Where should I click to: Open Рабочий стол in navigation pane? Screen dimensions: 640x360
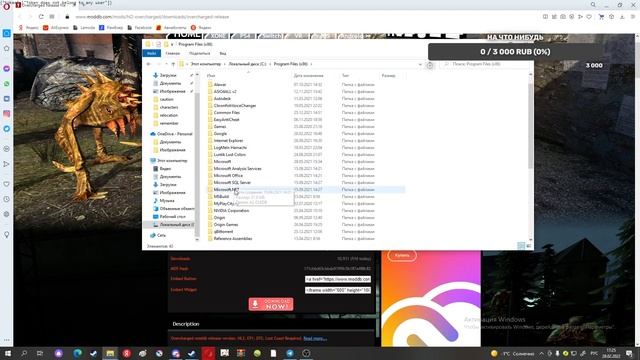172,216
